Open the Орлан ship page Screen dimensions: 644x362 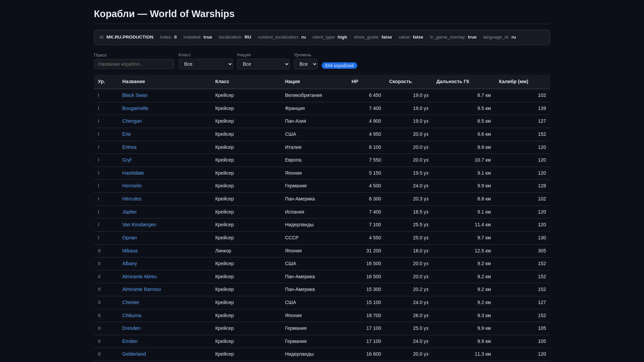pyautogui.click(x=129, y=238)
